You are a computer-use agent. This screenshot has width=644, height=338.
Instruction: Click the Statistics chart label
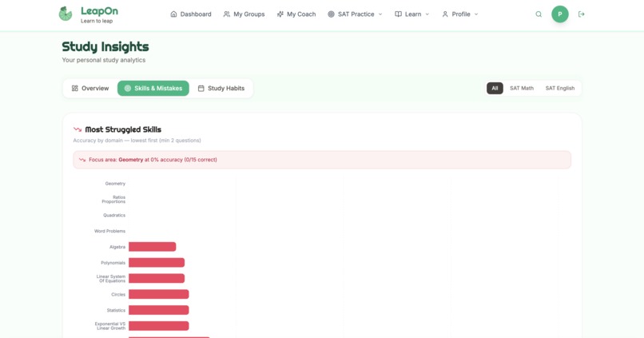coord(116,311)
